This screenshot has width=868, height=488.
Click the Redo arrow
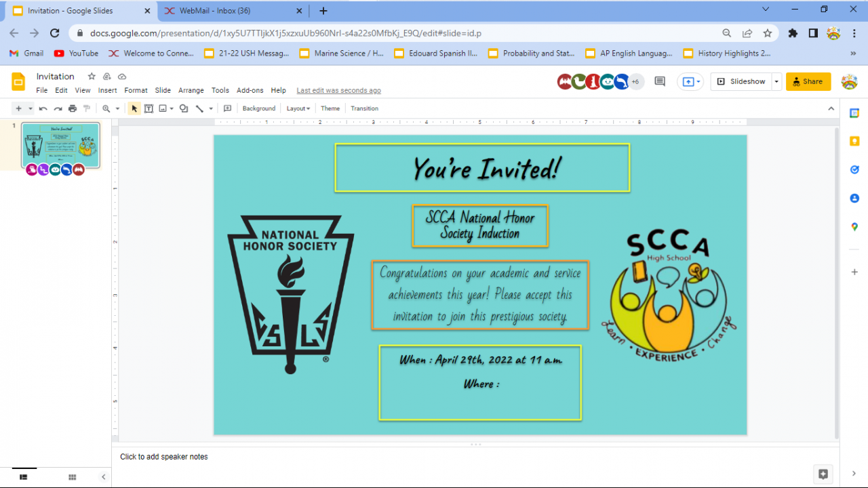[x=58, y=108]
